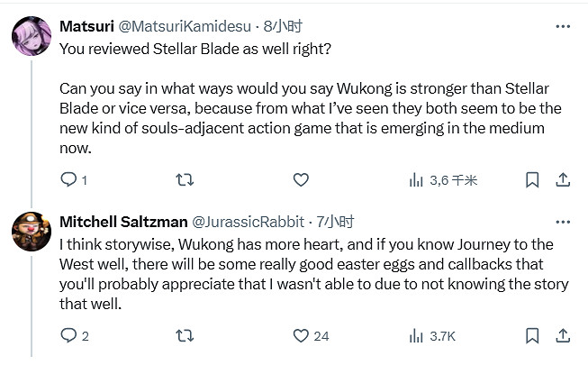View analytics on Matsuri's tweet
Screen dimensions: 588x365
(x=416, y=180)
